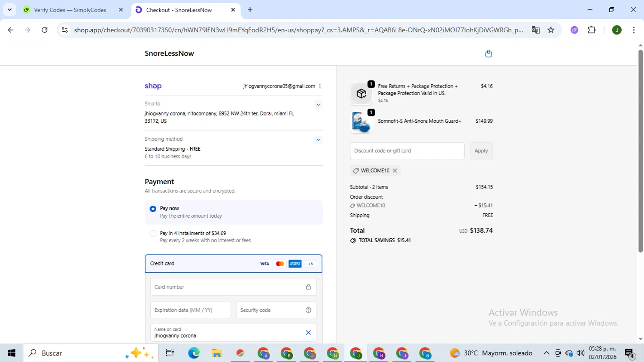Reload the checkout page
The width and height of the screenshot is (644, 362).
click(45, 30)
